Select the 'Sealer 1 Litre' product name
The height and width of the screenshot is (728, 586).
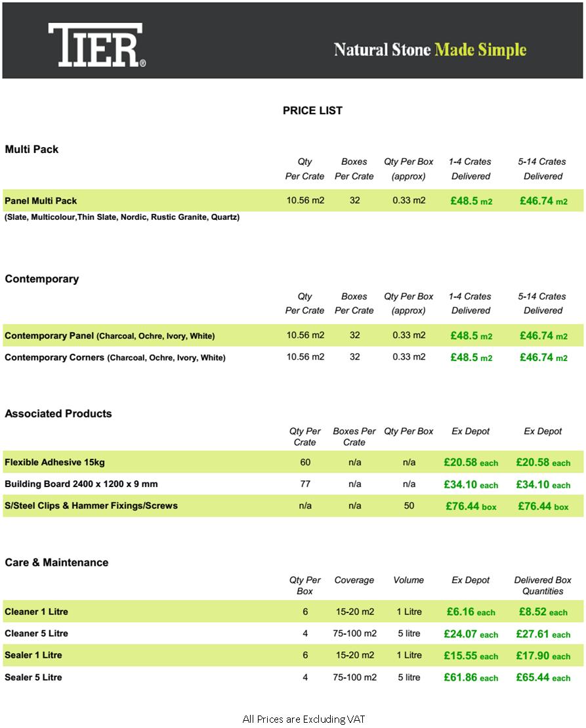point(33,655)
